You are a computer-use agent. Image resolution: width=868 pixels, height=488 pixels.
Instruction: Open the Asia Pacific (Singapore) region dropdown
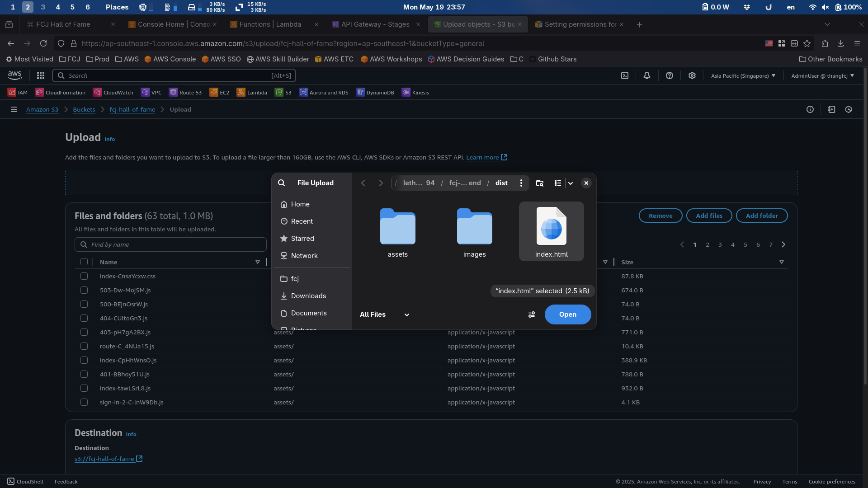[x=743, y=75]
